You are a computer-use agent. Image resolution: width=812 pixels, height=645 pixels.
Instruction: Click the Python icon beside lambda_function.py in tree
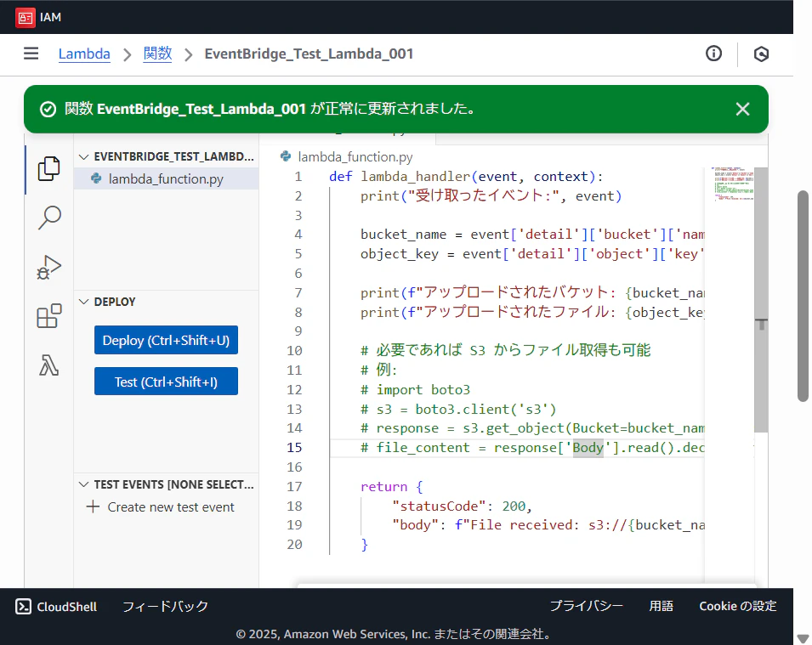click(x=96, y=178)
